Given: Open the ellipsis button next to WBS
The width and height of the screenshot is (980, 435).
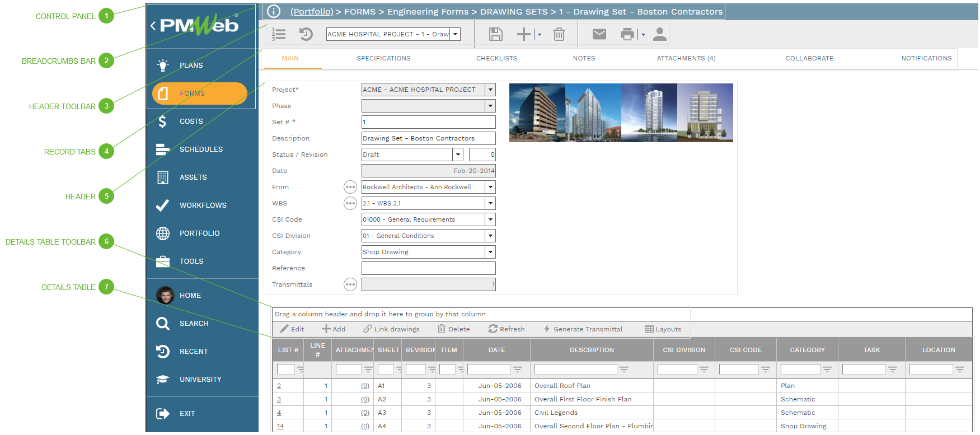Looking at the screenshot, I should coord(350,203).
